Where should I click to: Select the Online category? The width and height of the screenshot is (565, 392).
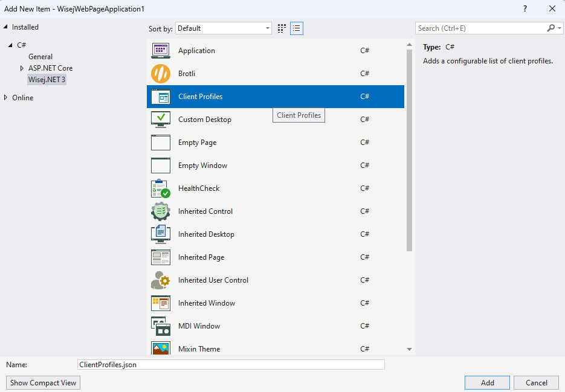click(23, 98)
